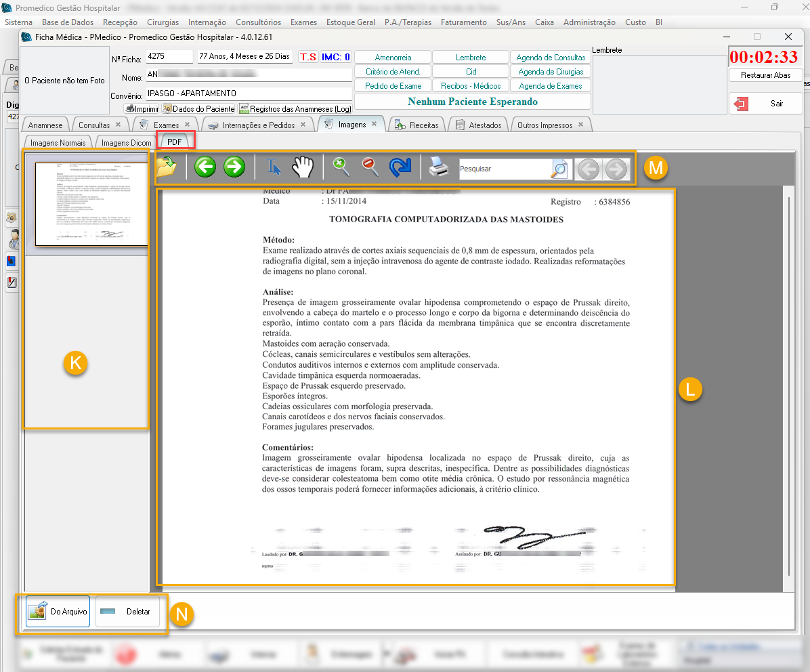Viewport: 810px width, 672px height.
Task: Click the Deletar button
Action: [127, 612]
